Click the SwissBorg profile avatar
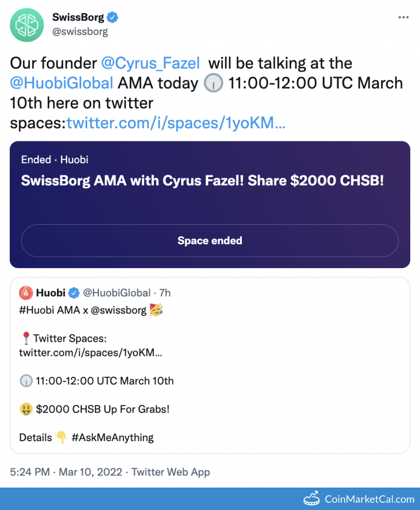This screenshot has height=510, width=420. 27,24
